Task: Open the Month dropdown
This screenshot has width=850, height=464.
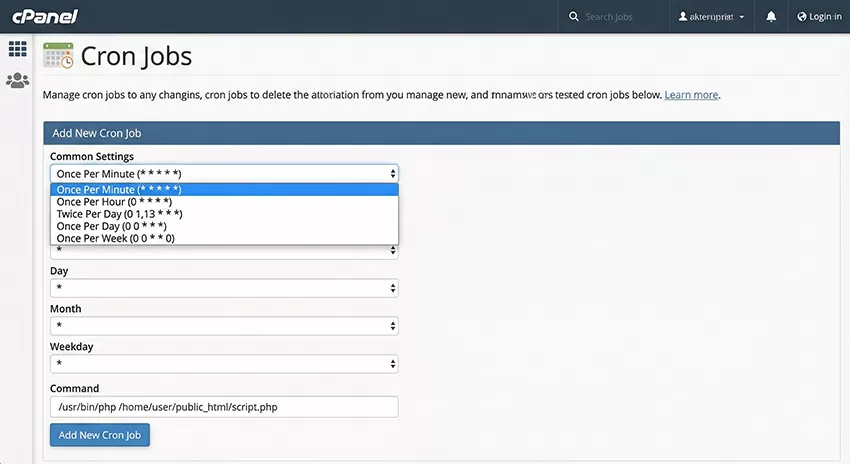Action: pyautogui.click(x=224, y=326)
